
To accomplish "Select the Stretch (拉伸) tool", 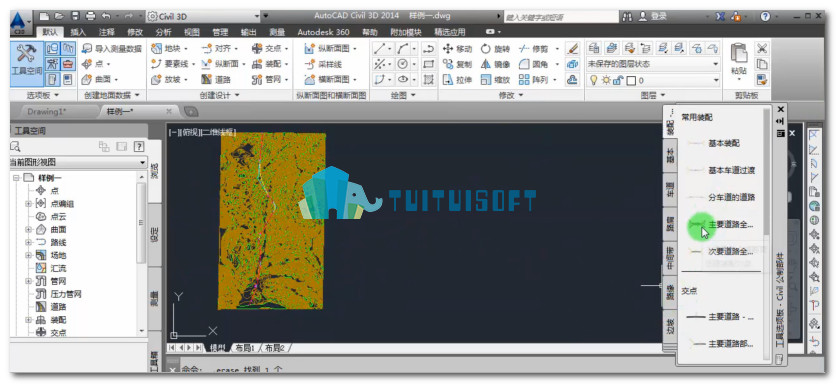I will 457,80.
